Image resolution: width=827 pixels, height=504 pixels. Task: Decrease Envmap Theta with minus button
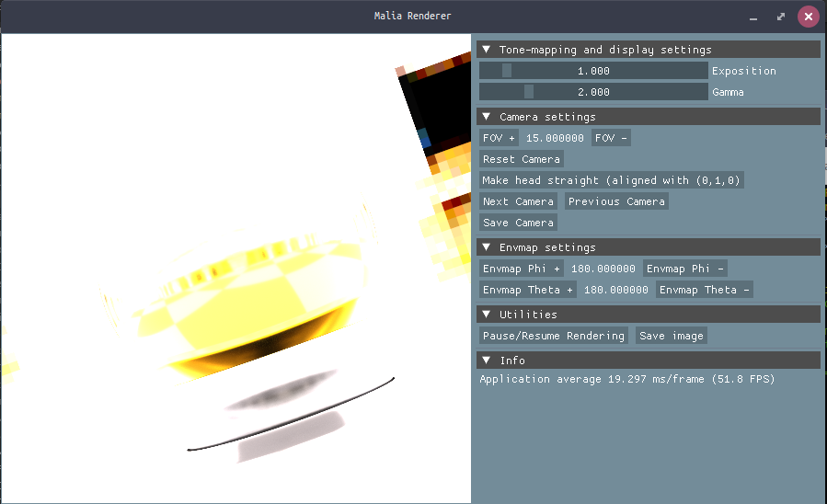pos(704,290)
